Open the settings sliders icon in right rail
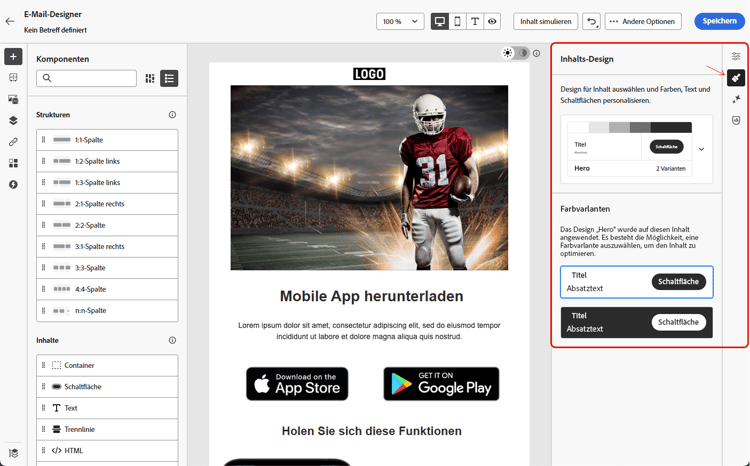 pos(736,56)
